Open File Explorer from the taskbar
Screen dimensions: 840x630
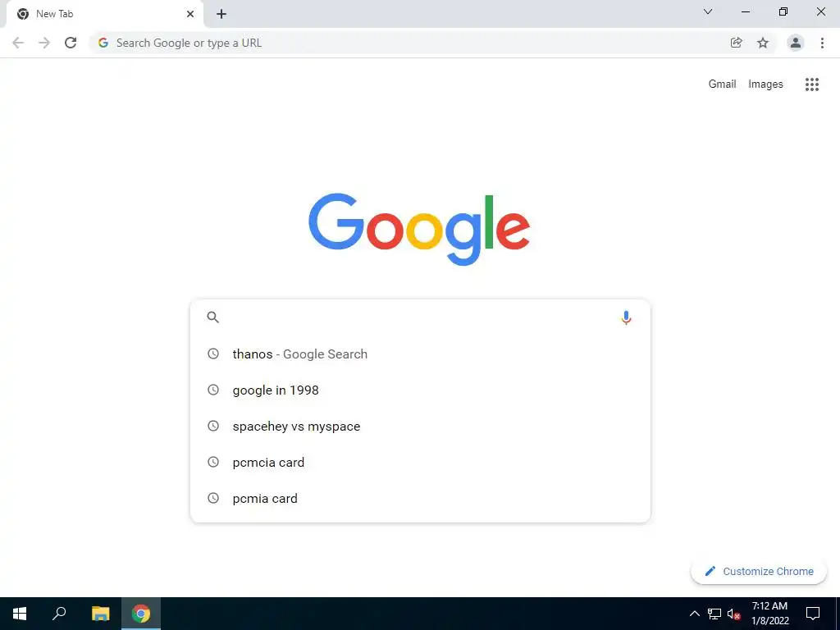[100, 614]
